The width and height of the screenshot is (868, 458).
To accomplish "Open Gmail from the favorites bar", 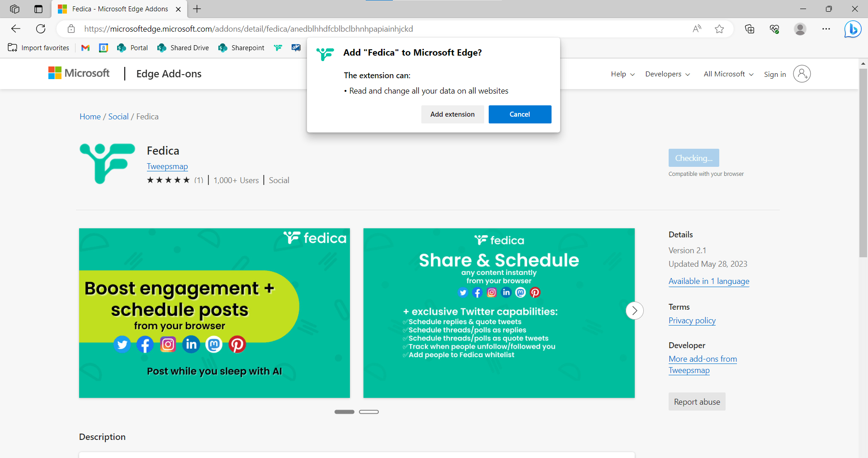I will click(x=85, y=47).
